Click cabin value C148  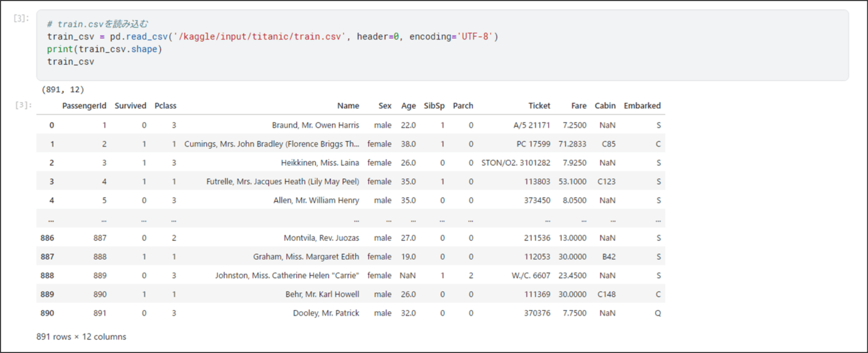606,293
